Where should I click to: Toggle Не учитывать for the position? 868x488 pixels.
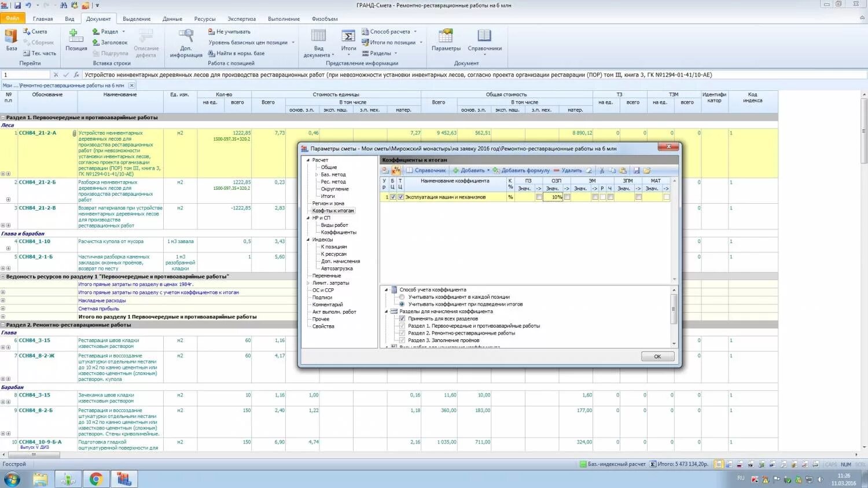[229, 32]
